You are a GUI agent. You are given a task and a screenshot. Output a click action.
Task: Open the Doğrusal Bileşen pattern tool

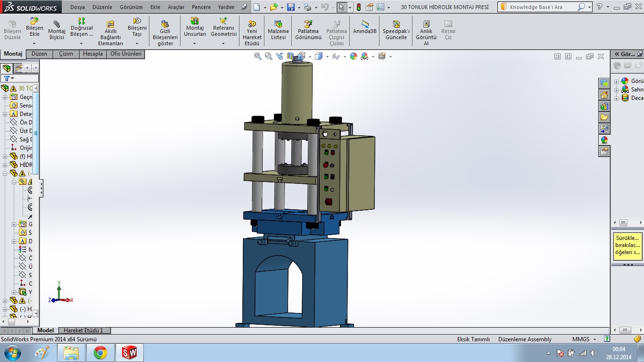pyautogui.click(x=82, y=28)
